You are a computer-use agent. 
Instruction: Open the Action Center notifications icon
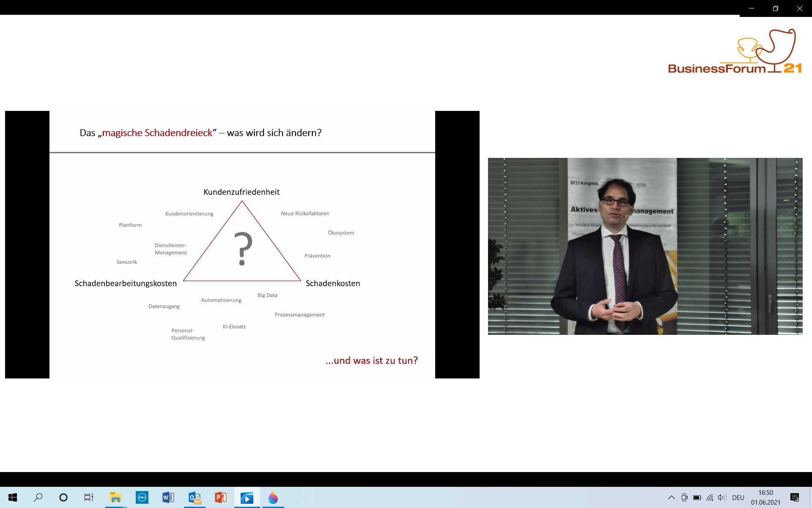click(x=795, y=497)
